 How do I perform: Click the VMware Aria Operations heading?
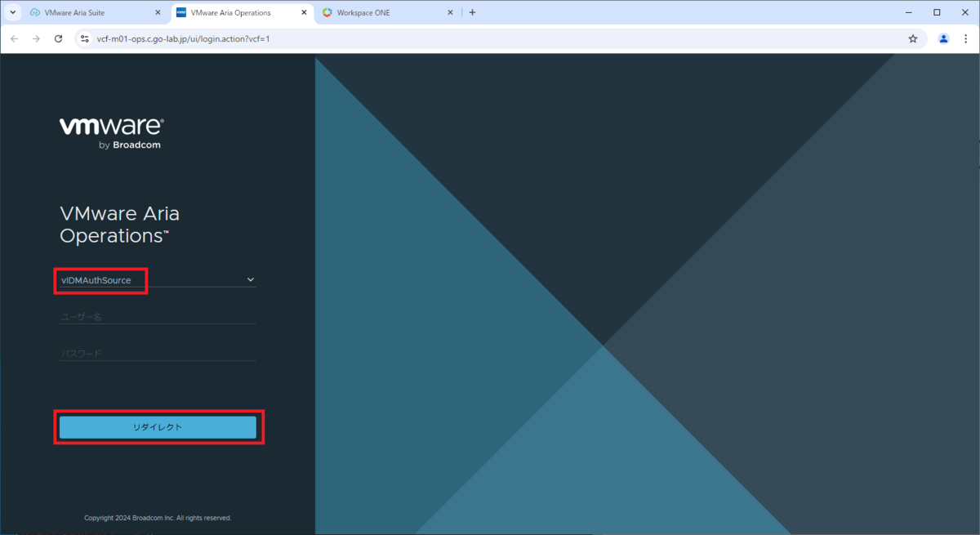point(119,225)
